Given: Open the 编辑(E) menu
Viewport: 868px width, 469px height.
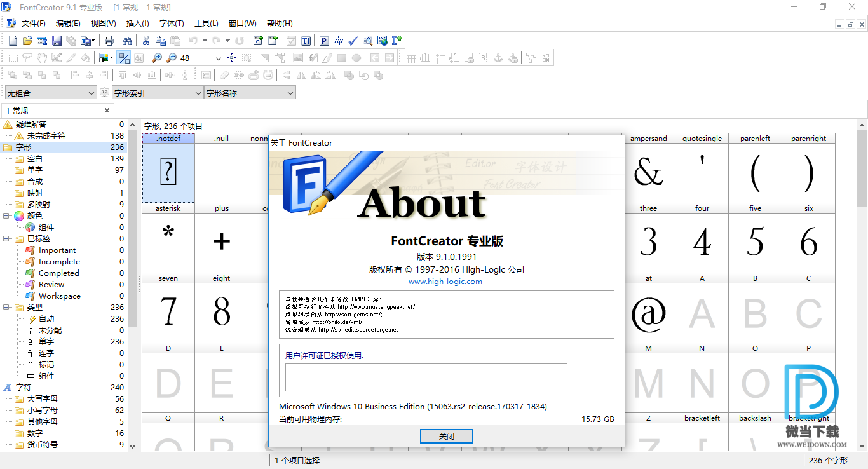Looking at the screenshot, I should (68, 24).
